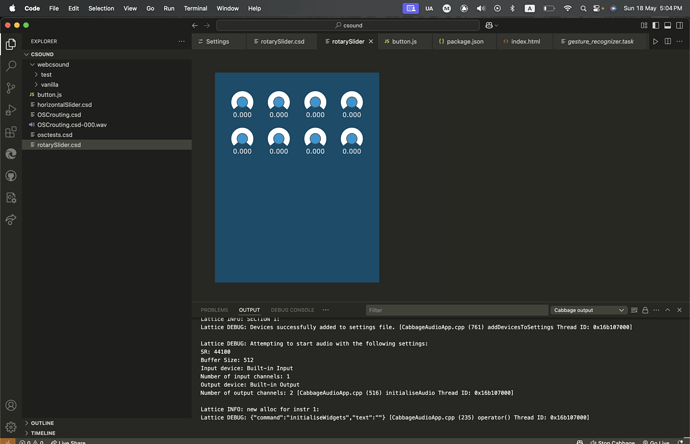
Task: Toggle the bottom panel visibility
Action: point(668,26)
